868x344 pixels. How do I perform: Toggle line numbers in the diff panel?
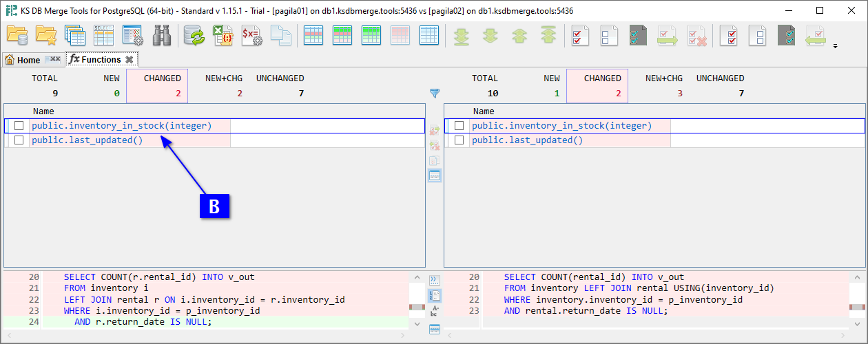(435, 295)
